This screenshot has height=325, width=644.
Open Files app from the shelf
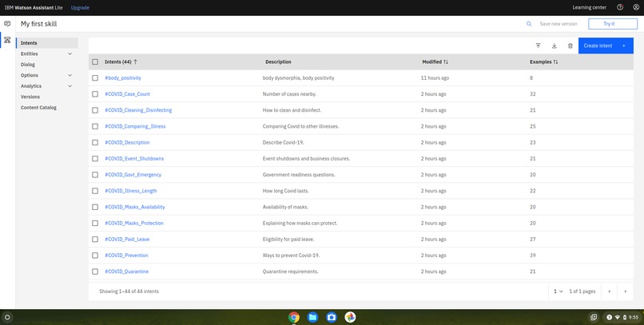click(x=312, y=317)
